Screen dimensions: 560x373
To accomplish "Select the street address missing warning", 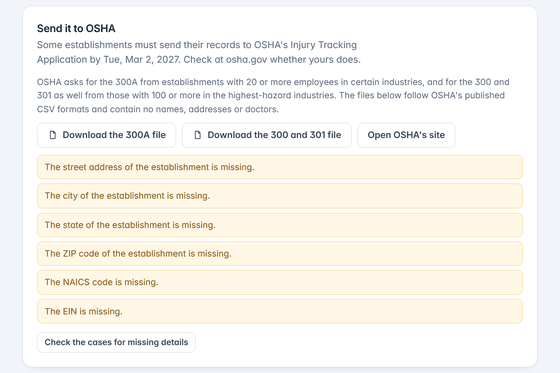I will (x=280, y=167).
